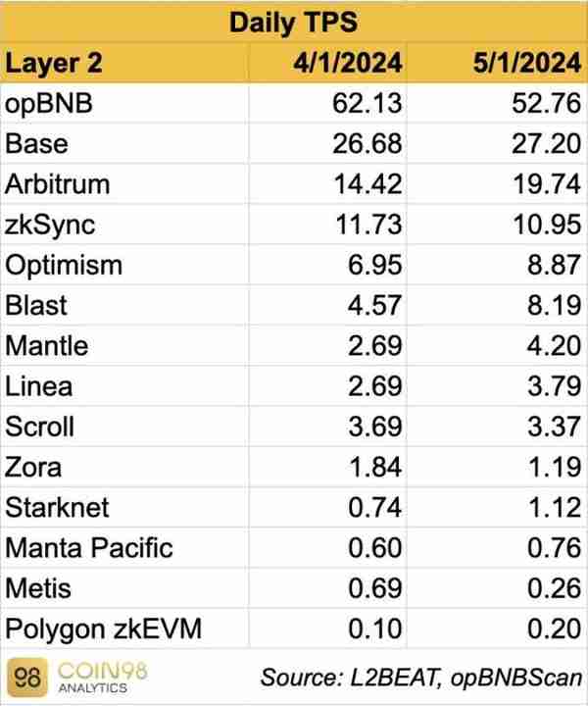588x706 pixels.
Task: Click the zkSync row label
Action: (50, 225)
